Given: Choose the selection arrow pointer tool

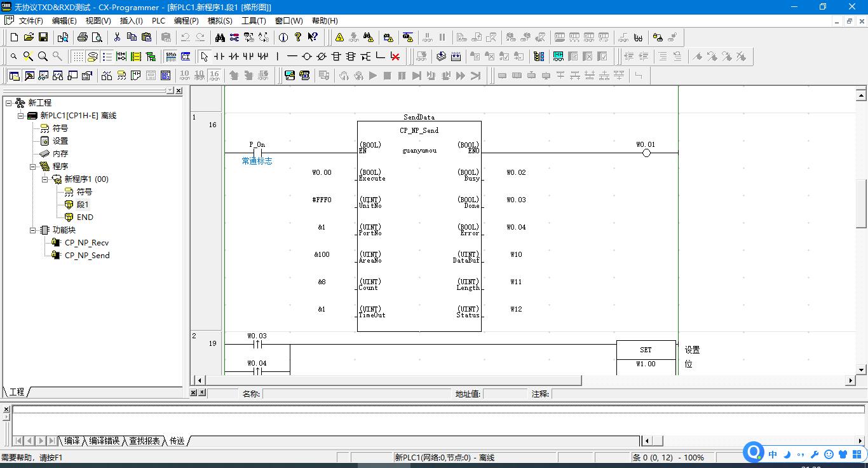Looking at the screenshot, I should [x=204, y=57].
